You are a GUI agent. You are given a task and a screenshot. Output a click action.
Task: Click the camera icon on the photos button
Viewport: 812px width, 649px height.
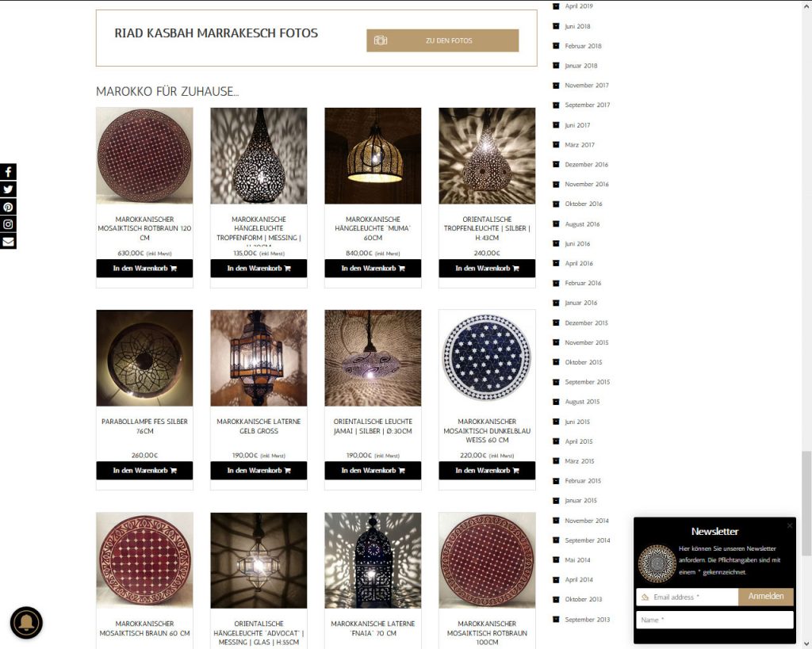click(x=381, y=40)
